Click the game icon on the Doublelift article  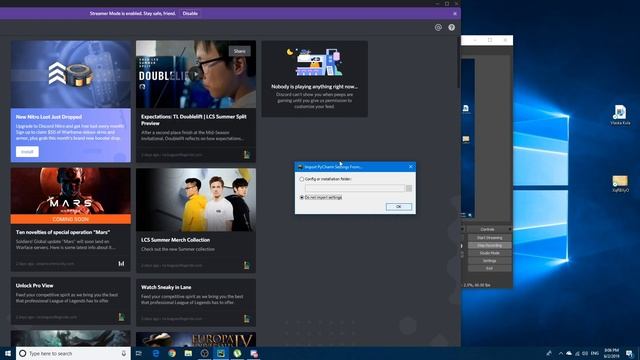(x=247, y=155)
